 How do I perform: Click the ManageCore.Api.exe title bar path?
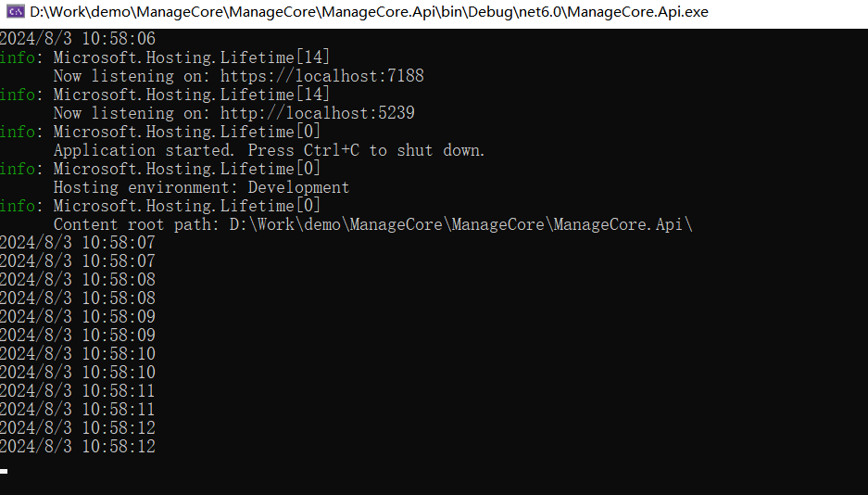(x=370, y=13)
